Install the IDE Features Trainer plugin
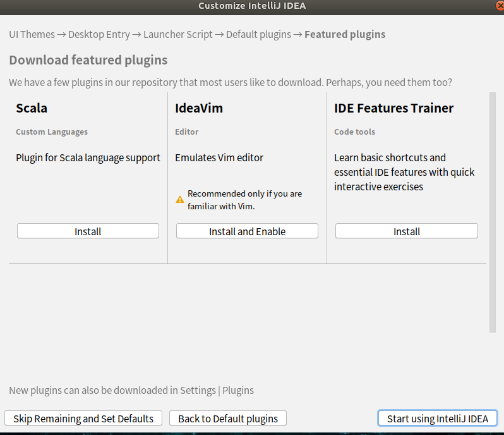The height and width of the screenshot is (435, 504). tap(407, 231)
